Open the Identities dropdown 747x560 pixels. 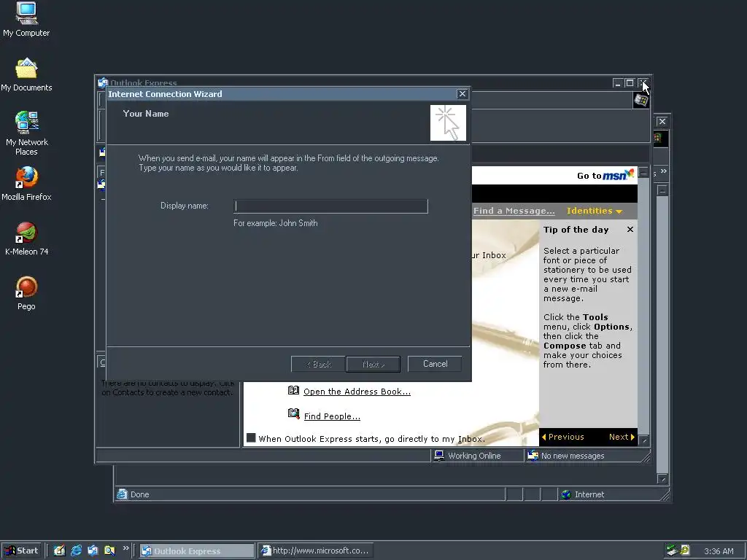tap(594, 211)
